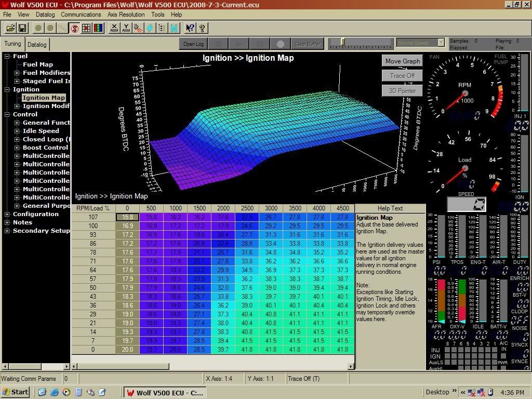Viewport: 532px width, 399px height.
Task: Switch to the Datalog tab
Action: 37,45
